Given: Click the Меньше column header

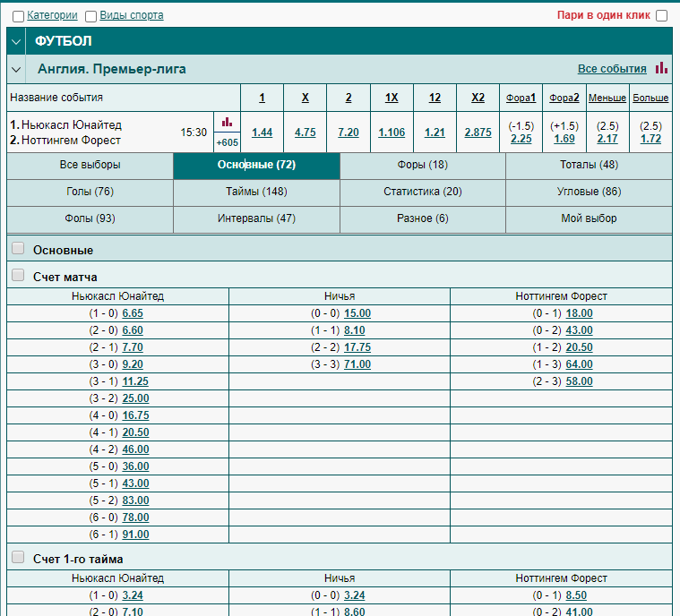Looking at the screenshot, I should point(607,98).
